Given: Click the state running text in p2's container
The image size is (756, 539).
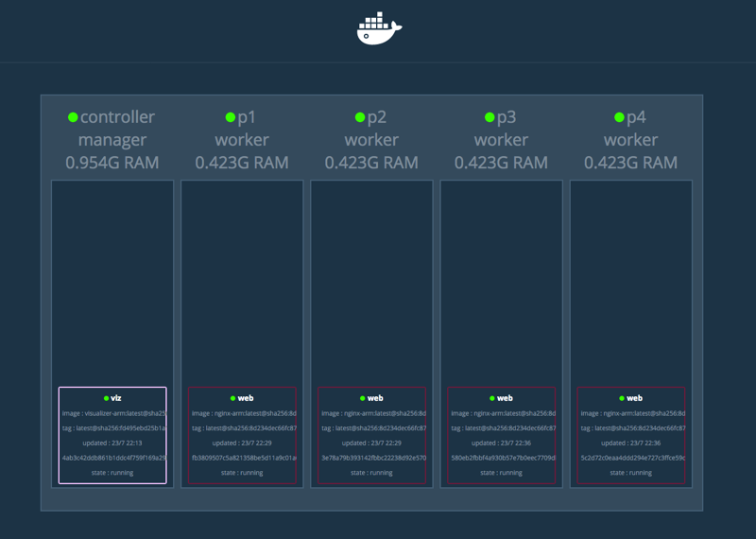Looking at the screenshot, I should pos(371,473).
